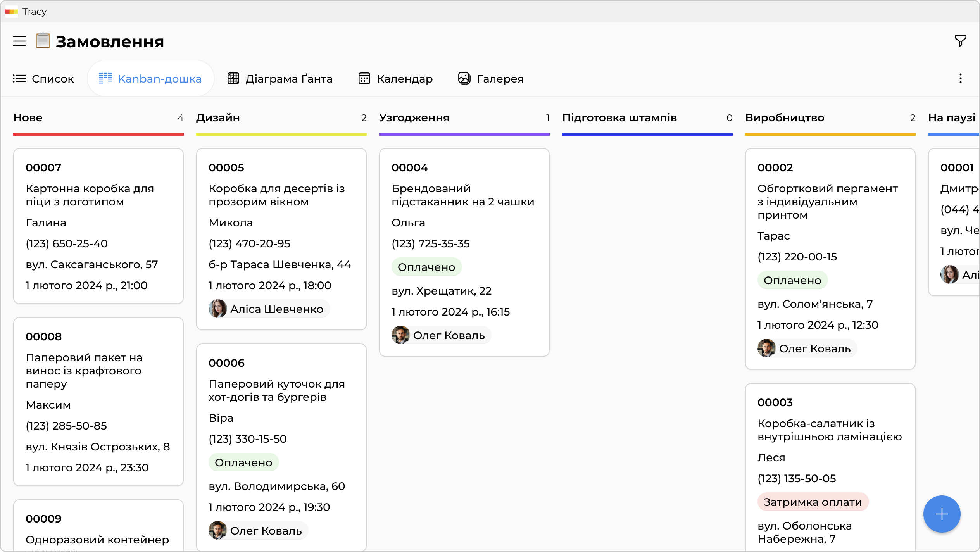This screenshot has width=980, height=552.
Task: Click the clipboard icon beside Замовлення
Action: 43,41
